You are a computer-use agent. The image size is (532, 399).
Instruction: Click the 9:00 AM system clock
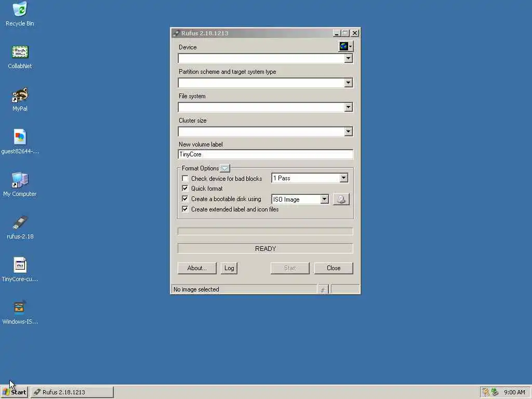pos(514,392)
